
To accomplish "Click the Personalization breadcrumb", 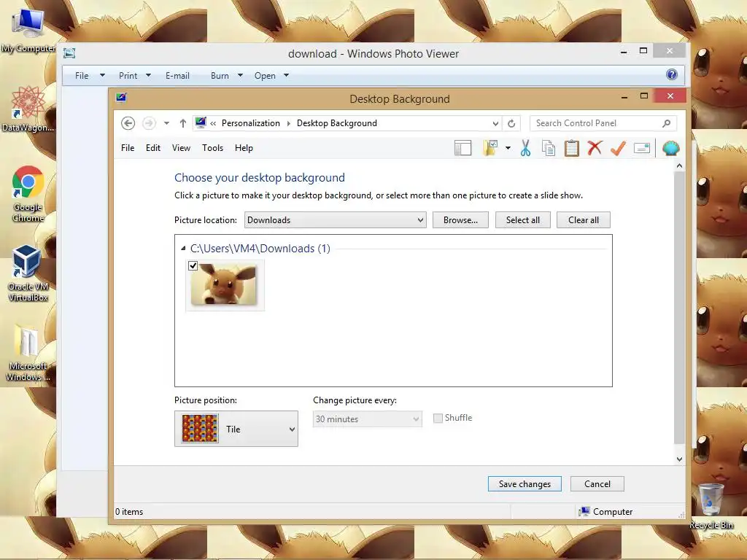I will 251,123.
